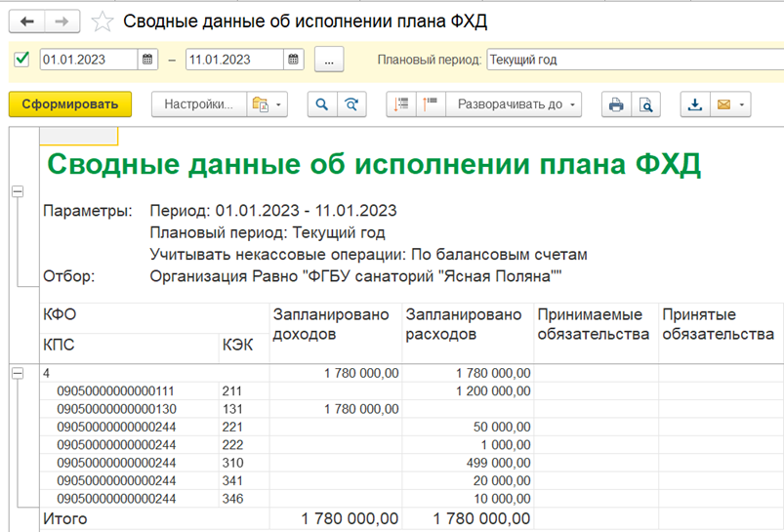
Task: Select KEK cell 221
Action: click(x=244, y=427)
